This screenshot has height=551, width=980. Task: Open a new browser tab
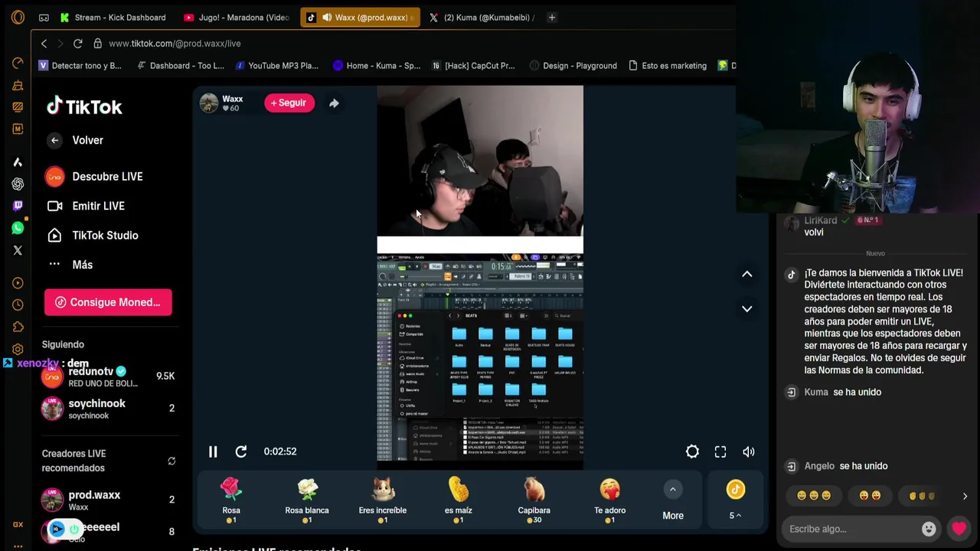[551, 18]
